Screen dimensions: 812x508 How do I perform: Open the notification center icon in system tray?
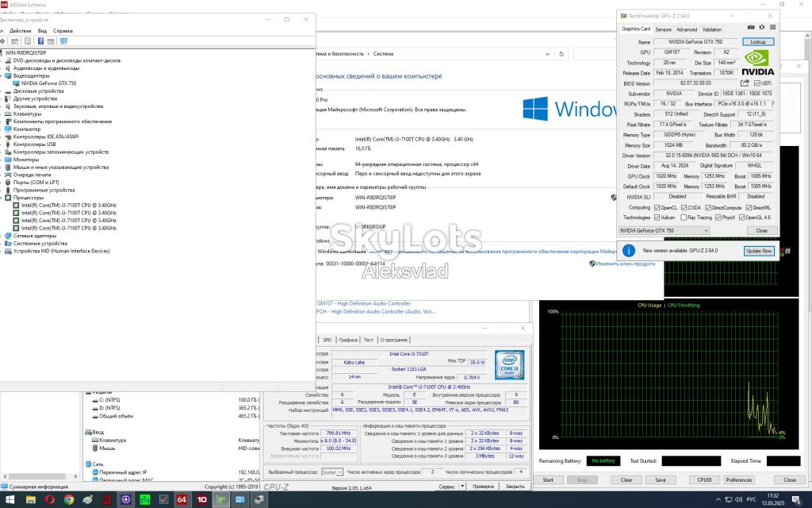pos(797,500)
